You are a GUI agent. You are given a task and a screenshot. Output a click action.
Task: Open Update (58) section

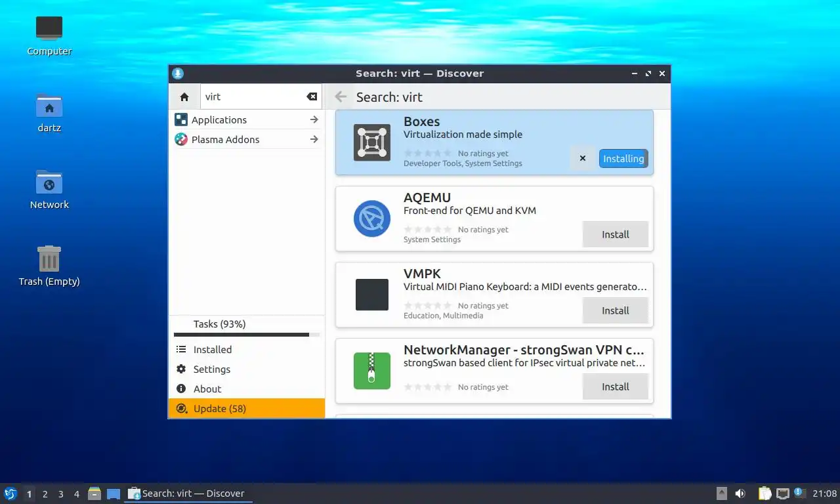point(247,408)
